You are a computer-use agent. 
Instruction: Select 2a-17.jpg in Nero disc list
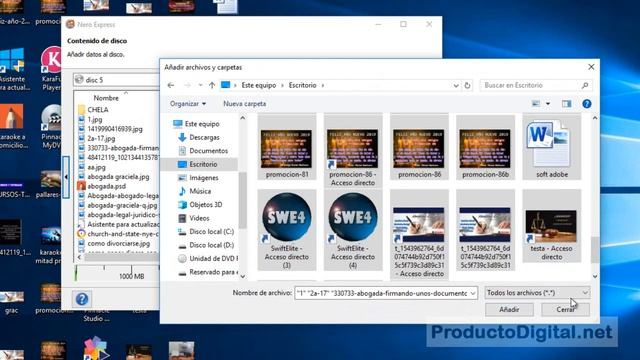(x=97, y=138)
